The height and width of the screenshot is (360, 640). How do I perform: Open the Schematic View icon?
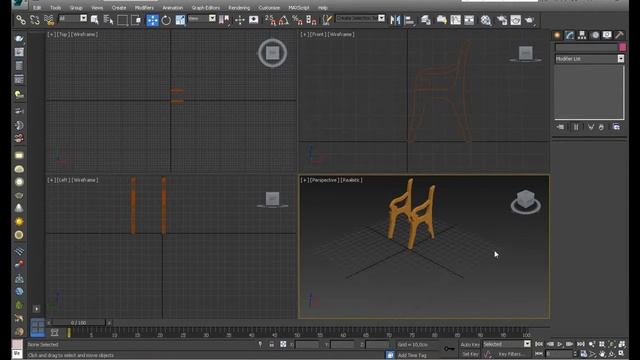pyautogui.click(x=469, y=20)
